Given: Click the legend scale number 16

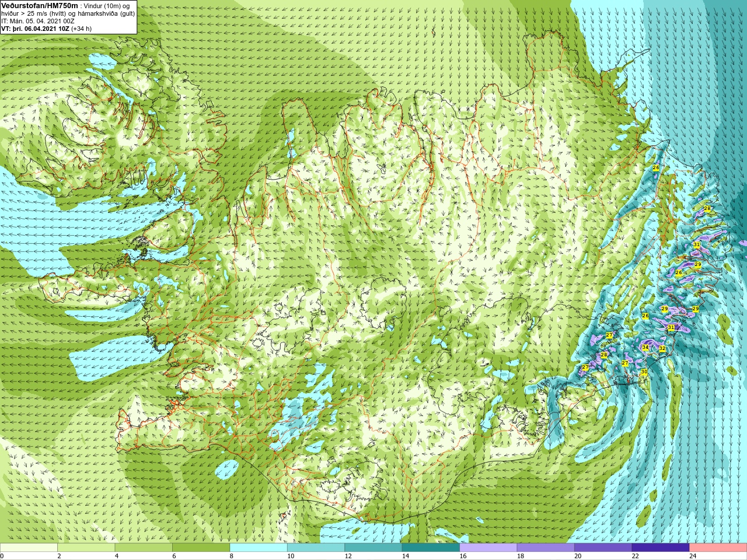Looking at the screenshot, I should [463, 556].
